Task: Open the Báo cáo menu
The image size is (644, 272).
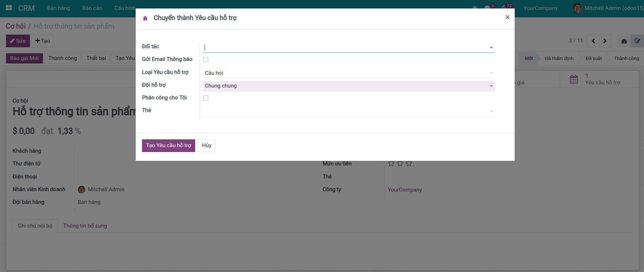Action: (x=92, y=8)
